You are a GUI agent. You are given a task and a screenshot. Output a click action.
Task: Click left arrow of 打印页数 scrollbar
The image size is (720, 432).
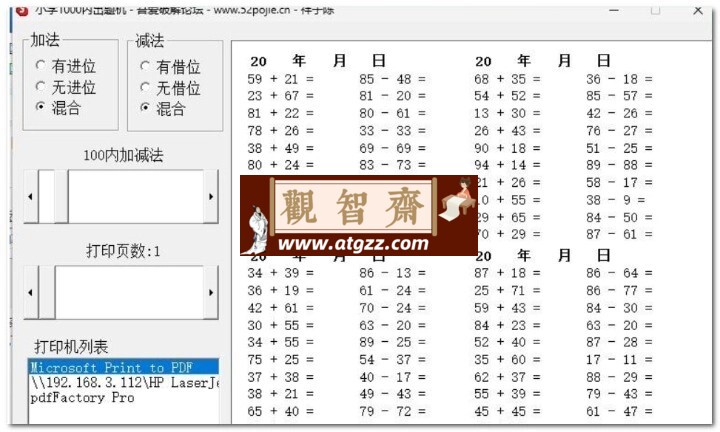pyautogui.click(x=31, y=292)
